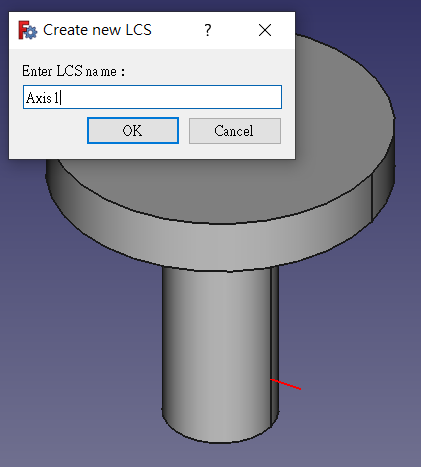This screenshot has width=421, height=467.
Task: Select the vertical seam edge on disc rim
Action: tap(372, 198)
